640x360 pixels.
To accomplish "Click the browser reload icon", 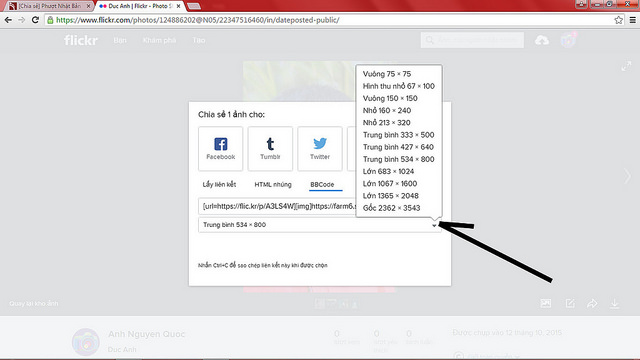I will [35, 20].
